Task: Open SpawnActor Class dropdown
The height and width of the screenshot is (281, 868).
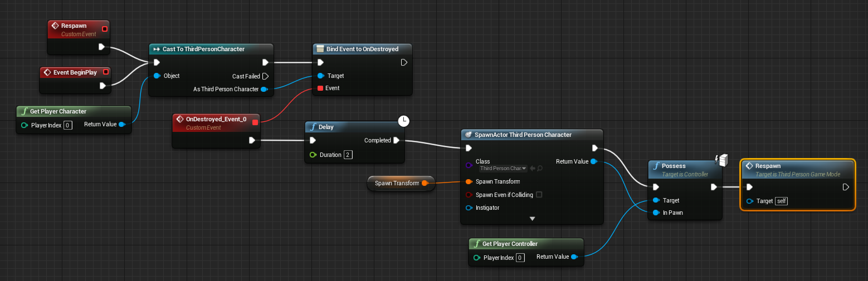Action: [x=503, y=168]
